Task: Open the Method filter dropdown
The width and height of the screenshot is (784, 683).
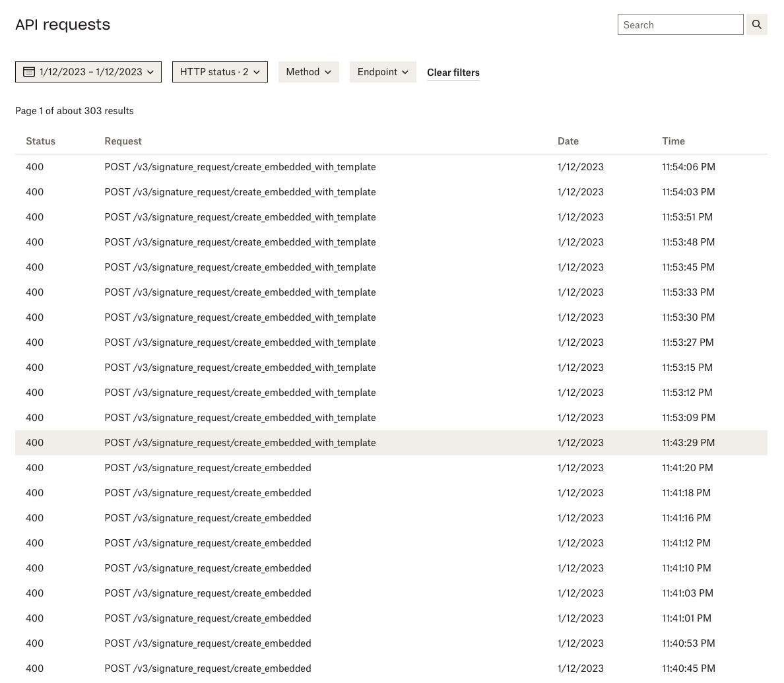Action: tap(308, 71)
